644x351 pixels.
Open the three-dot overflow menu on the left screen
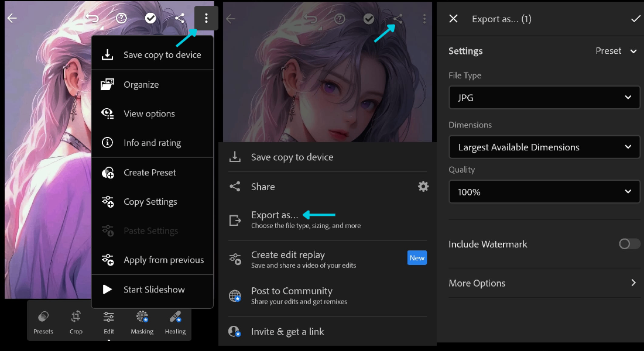[206, 18]
